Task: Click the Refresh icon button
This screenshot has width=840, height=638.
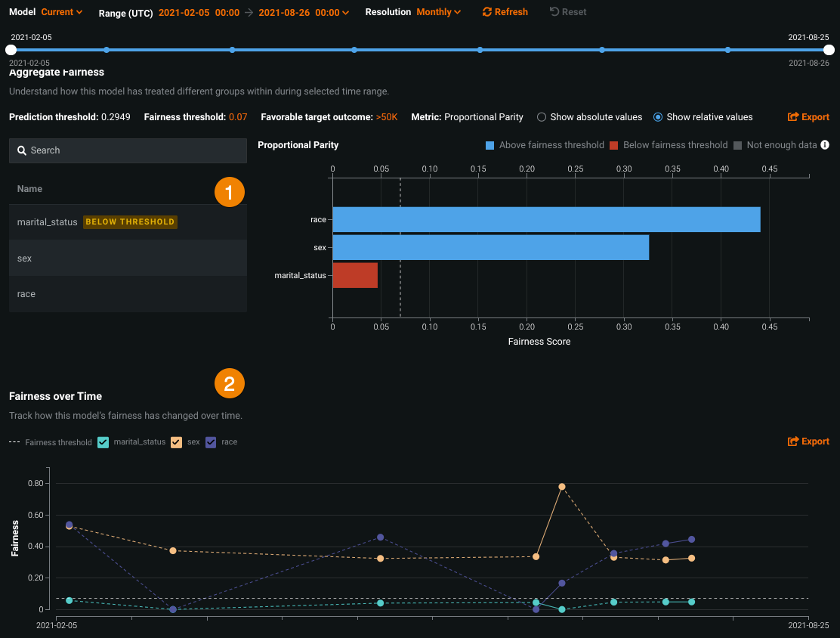Action: (487, 12)
